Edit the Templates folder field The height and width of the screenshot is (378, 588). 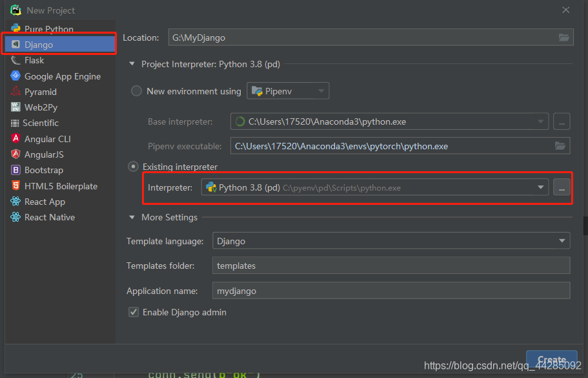(x=391, y=266)
